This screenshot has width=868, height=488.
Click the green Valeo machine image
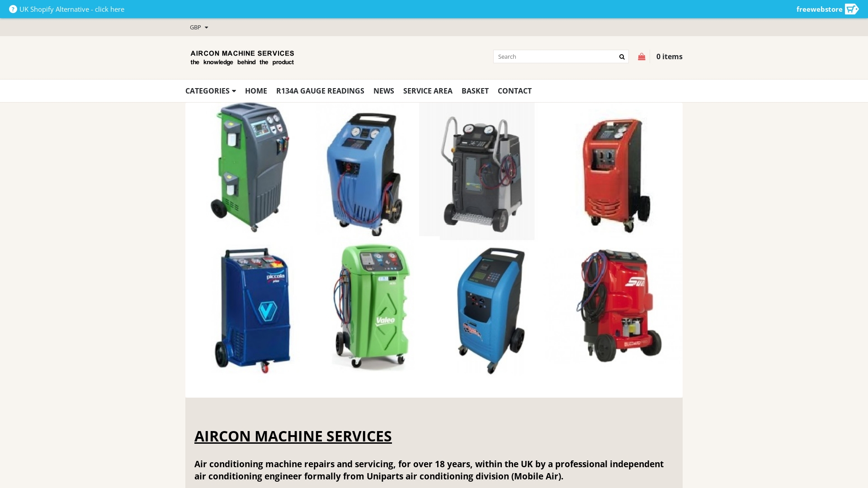(x=372, y=307)
